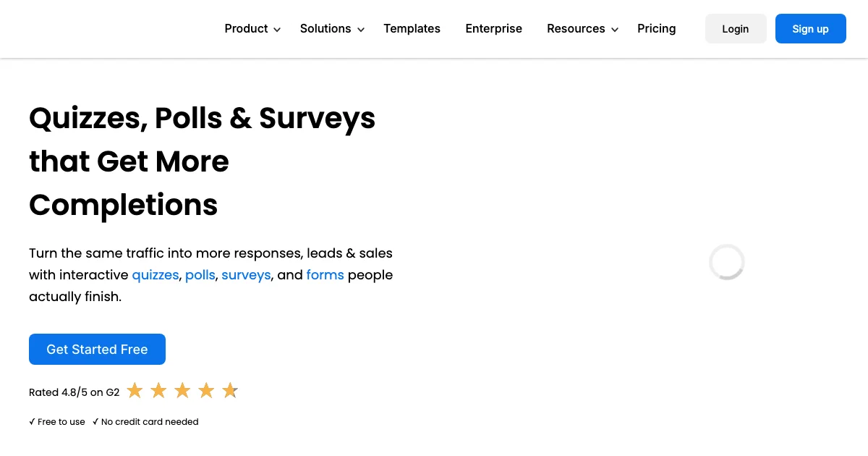Viewport: 868px width, 456px height.
Task: Open the Enterprise menu item
Action: click(493, 28)
